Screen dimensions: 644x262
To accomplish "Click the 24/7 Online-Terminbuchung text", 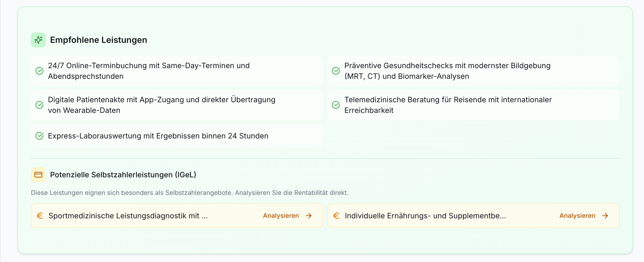I will click(149, 71).
